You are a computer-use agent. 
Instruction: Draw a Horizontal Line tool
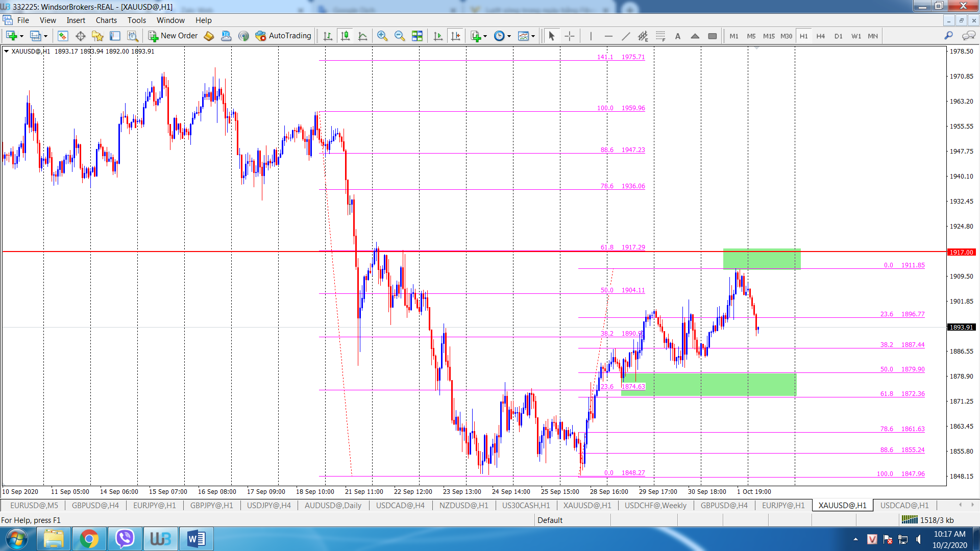608,36
